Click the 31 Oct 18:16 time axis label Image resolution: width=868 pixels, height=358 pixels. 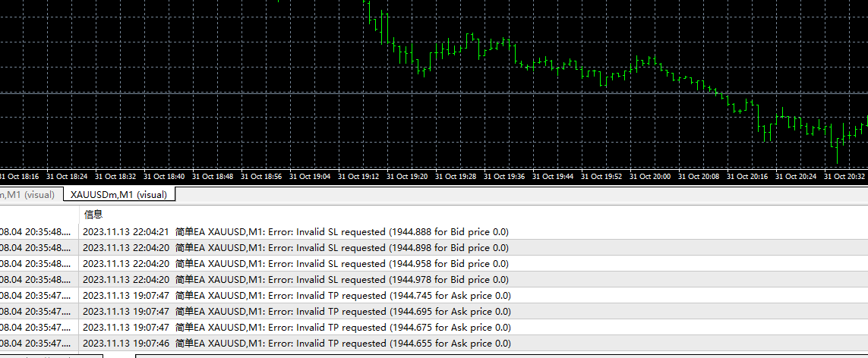[x=20, y=177]
